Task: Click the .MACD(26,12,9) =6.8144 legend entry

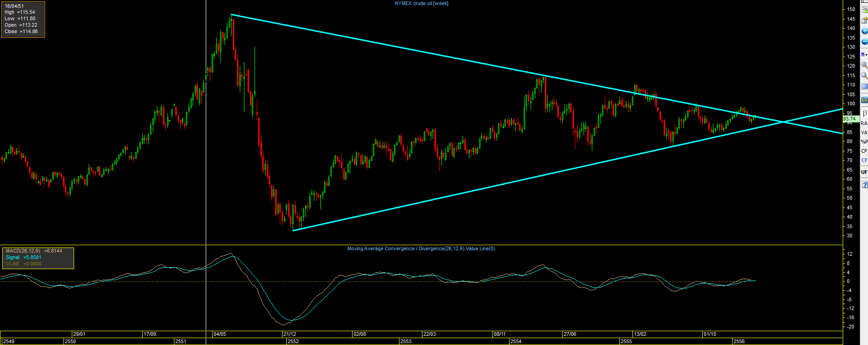Action: 33,251
